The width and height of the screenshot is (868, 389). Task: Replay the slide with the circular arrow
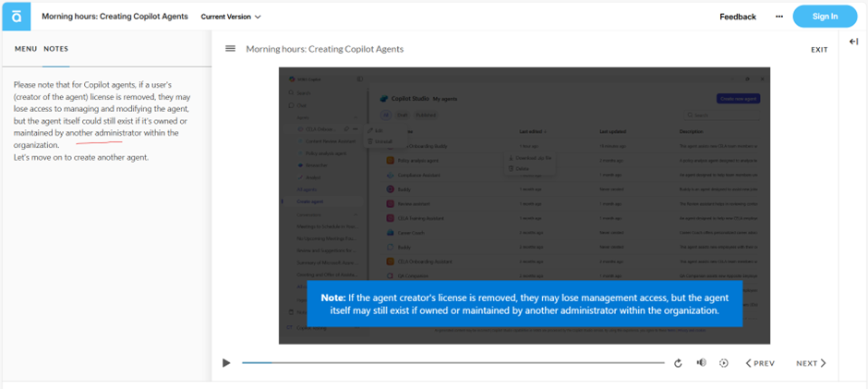(678, 363)
